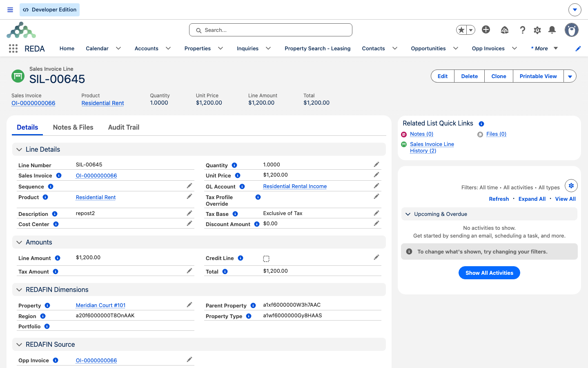Open the Meridian Court #101 property link
Image resolution: width=588 pixels, height=368 pixels.
(100, 305)
